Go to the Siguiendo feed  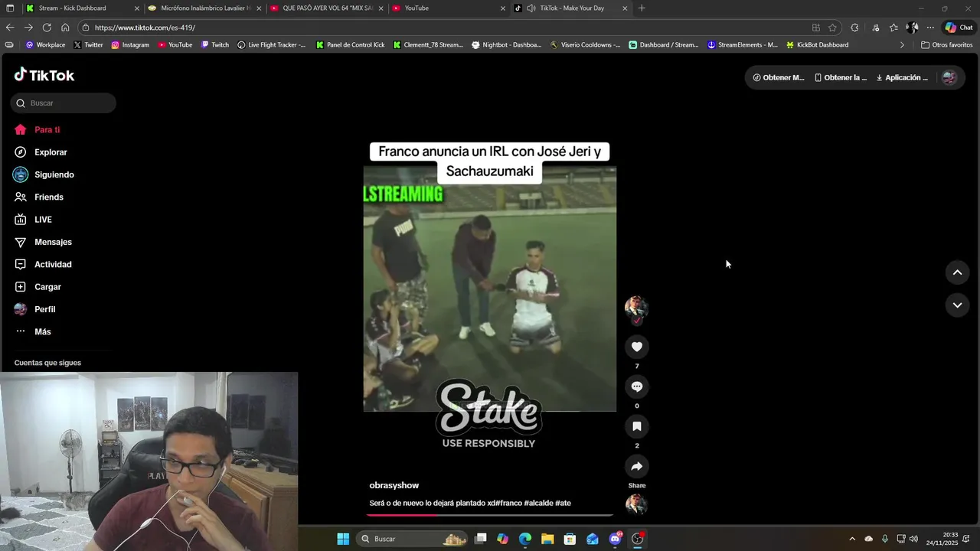point(44,174)
